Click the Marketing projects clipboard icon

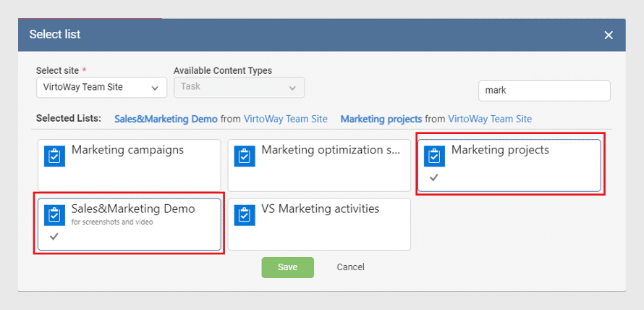point(435,156)
